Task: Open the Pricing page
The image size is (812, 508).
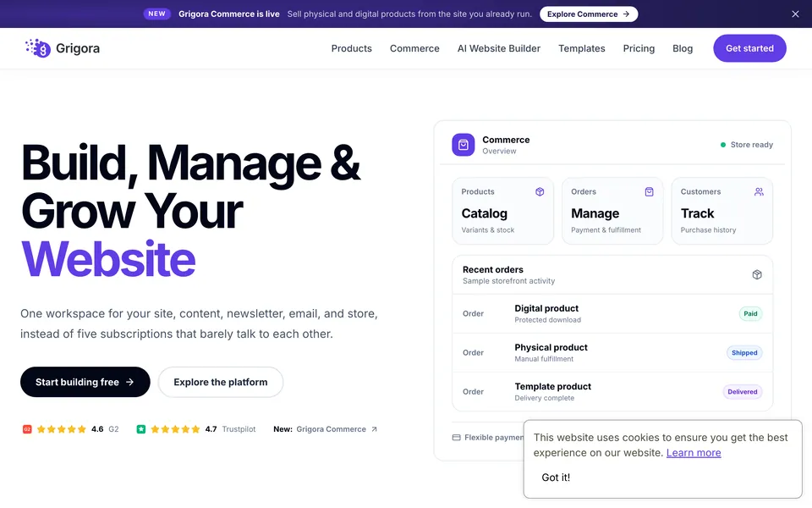Action: click(x=639, y=48)
